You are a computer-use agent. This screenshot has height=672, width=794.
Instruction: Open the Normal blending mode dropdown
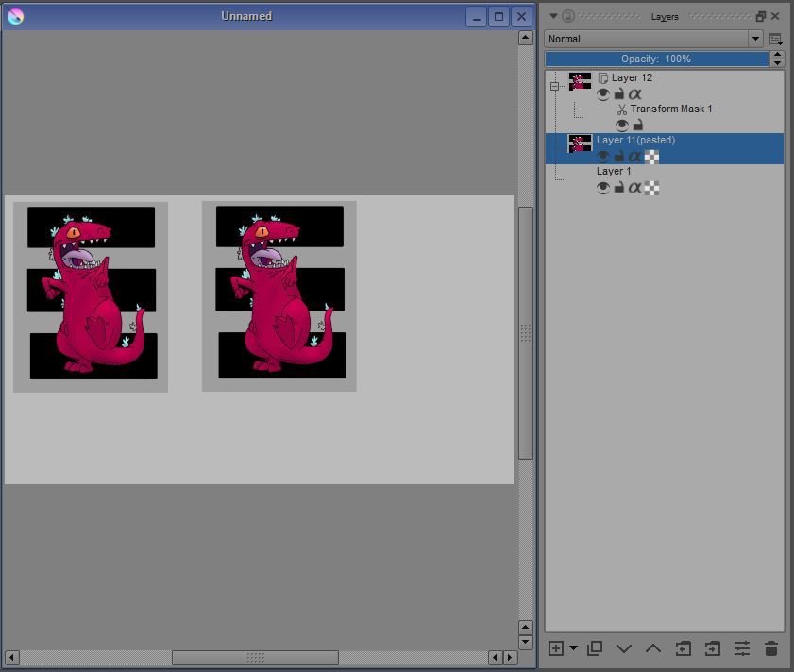(653, 39)
